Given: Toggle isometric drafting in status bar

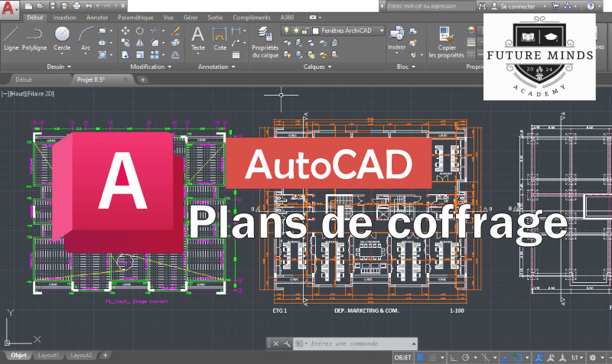Looking at the screenshot, I should 485,357.
